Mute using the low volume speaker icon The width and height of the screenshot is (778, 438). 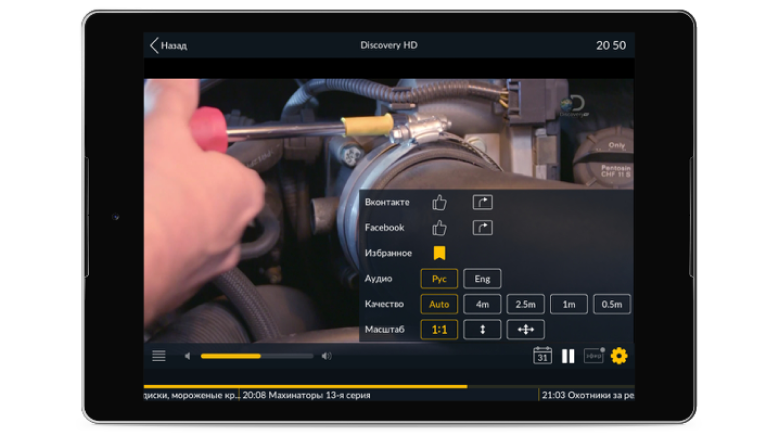pyautogui.click(x=187, y=356)
